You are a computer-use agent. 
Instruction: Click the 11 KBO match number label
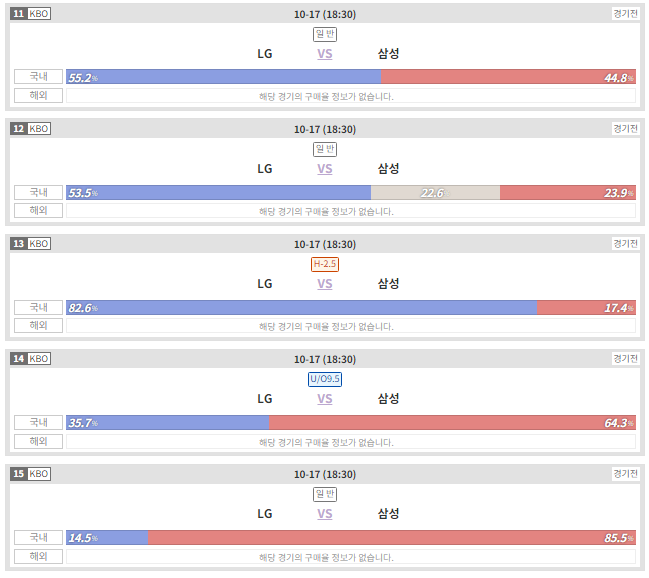click(31, 14)
